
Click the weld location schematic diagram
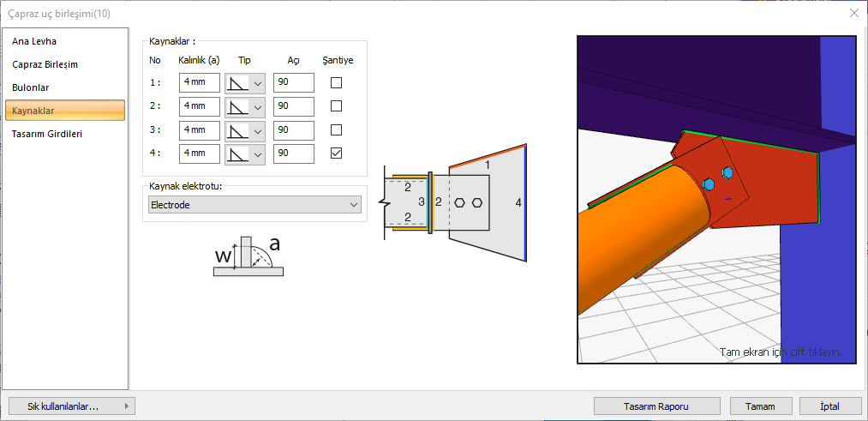[x=452, y=203]
